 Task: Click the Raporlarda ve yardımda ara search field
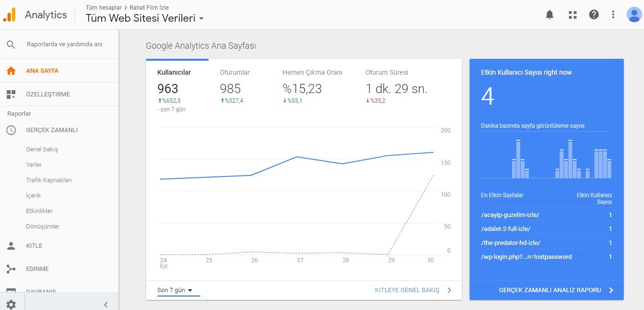pyautogui.click(x=65, y=44)
